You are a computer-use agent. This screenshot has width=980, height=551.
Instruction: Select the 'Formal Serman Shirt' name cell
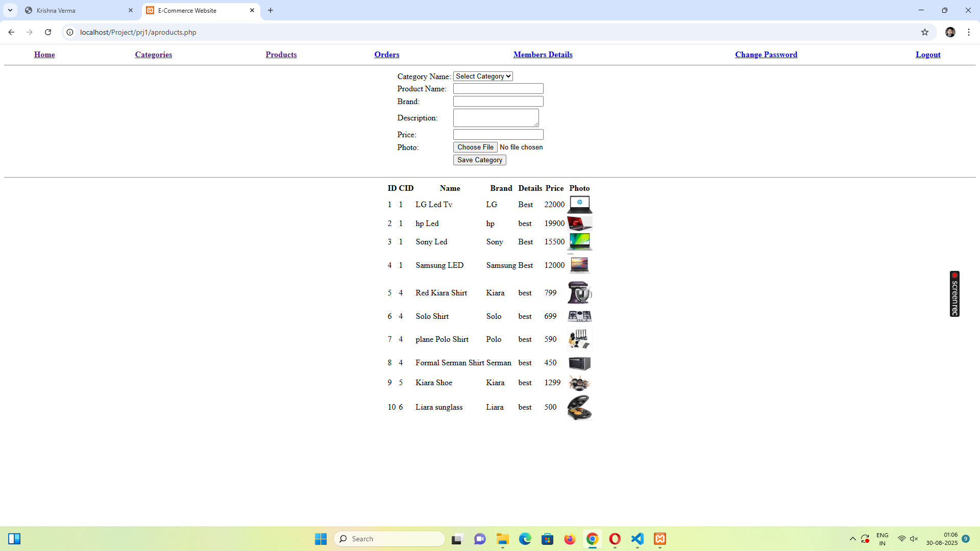(x=450, y=363)
